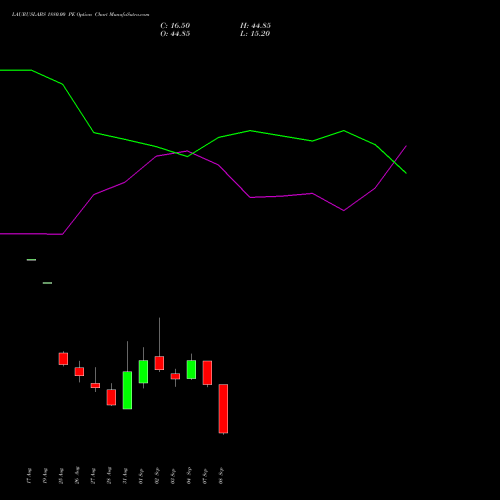Click the red candle above 25 Aug
Image resolution: width=500 pixels, height=500 pixels.
pyautogui.click(x=63, y=359)
